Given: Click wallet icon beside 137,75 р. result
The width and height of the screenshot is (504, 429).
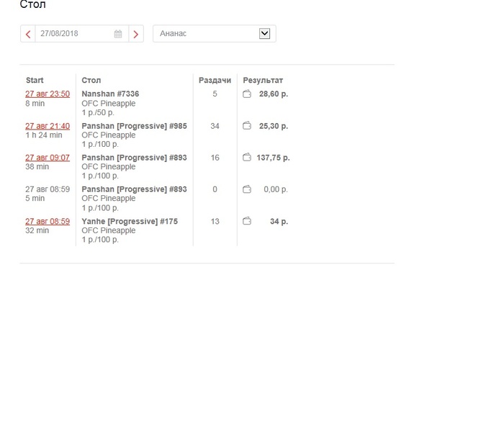Looking at the screenshot, I should [x=247, y=158].
